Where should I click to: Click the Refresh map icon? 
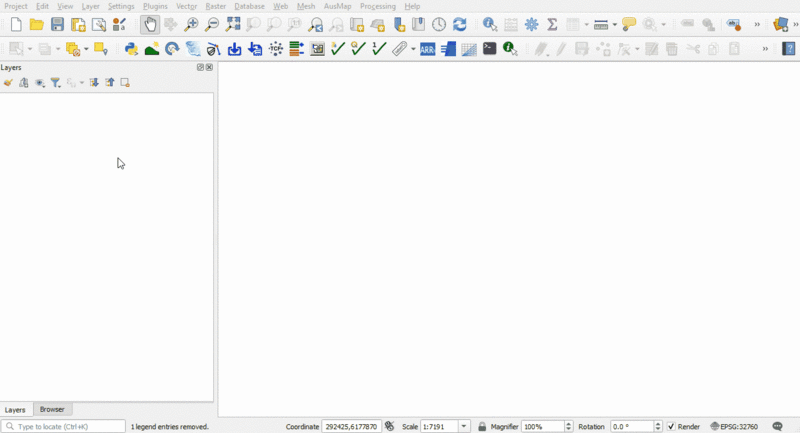click(460, 25)
